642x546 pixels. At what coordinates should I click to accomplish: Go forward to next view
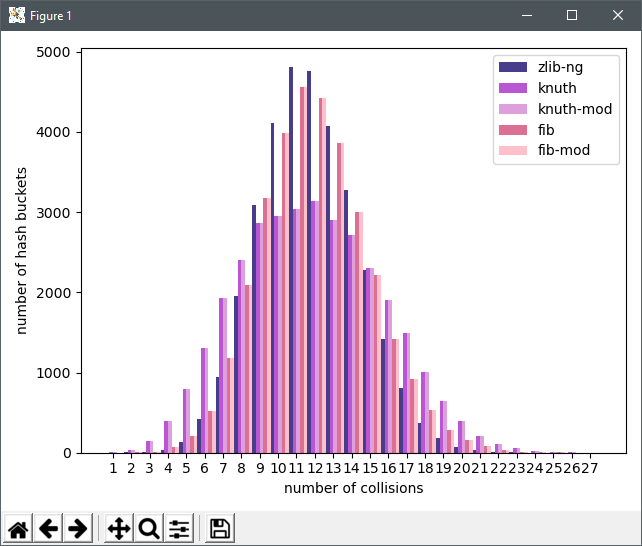point(78,528)
